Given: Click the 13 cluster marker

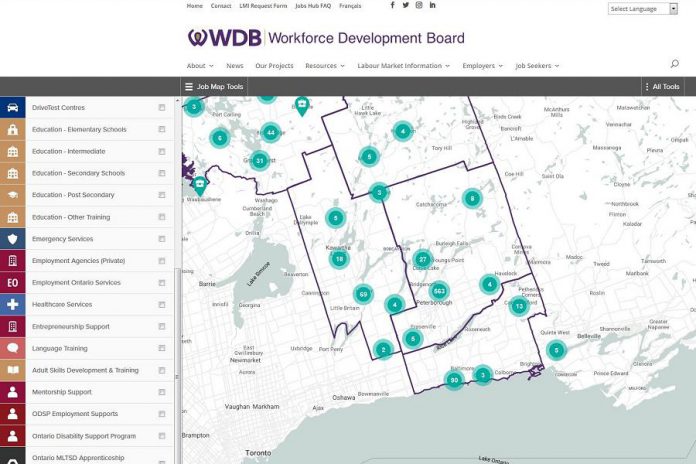Looking at the screenshot, I should coord(519,306).
